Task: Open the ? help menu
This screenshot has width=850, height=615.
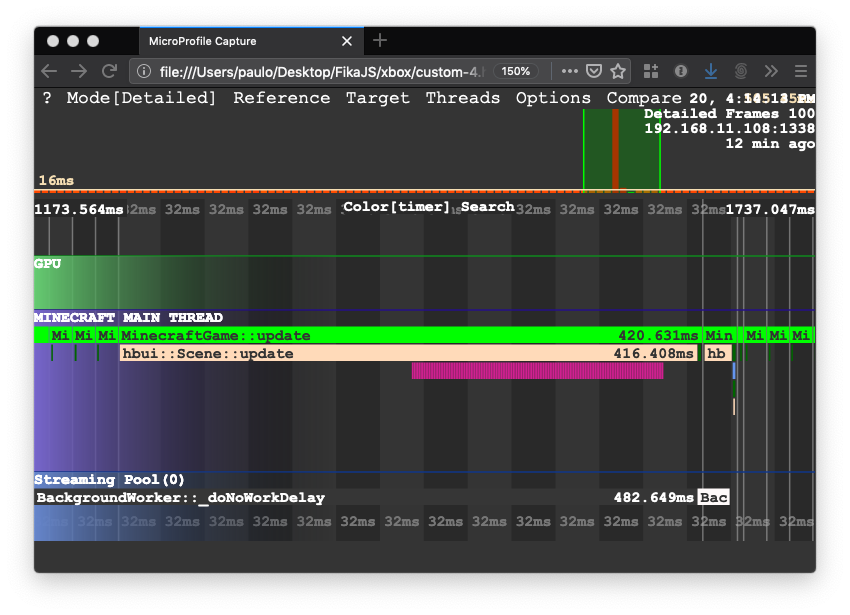Action: [47, 98]
